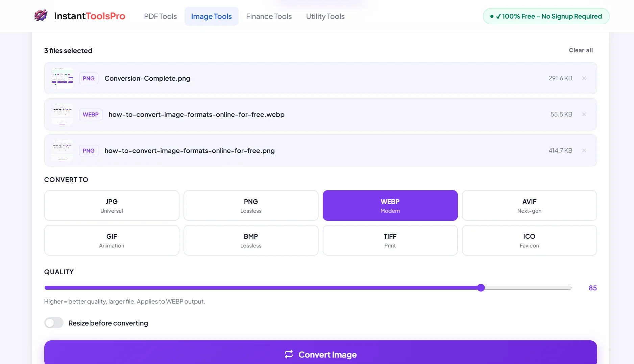
Task: Open the Utility Tools menu
Action: click(x=325, y=16)
